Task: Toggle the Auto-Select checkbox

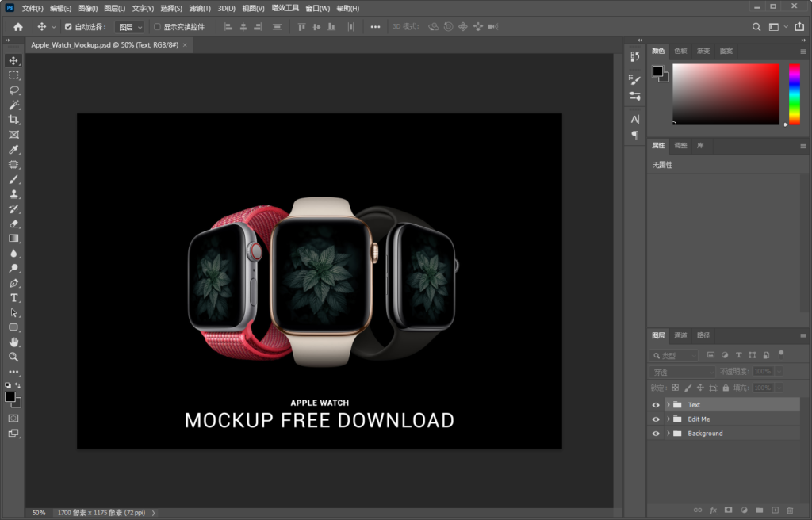Action: click(x=68, y=27)
